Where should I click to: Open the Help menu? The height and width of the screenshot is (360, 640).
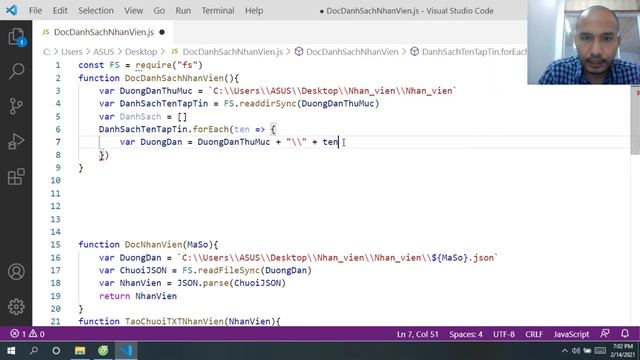(x=254, y=11)
